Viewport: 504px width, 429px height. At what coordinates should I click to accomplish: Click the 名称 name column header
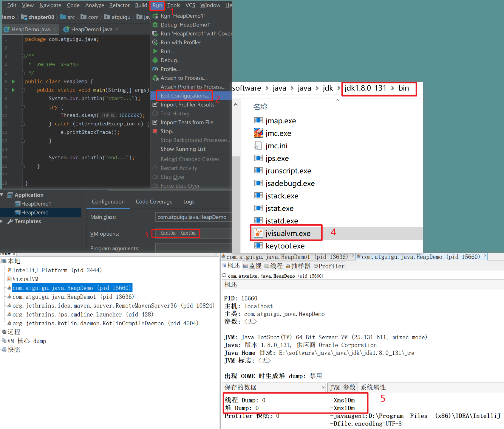point(260,107)
